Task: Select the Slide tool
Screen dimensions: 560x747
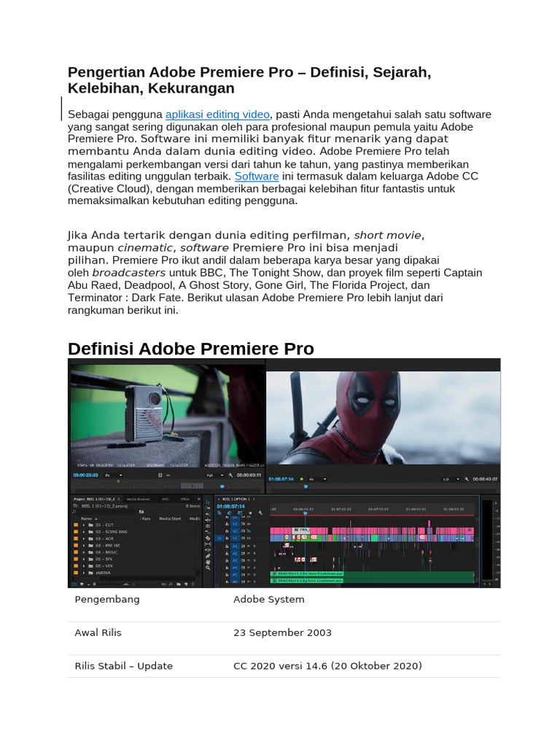Action: [x=208, y=550]
